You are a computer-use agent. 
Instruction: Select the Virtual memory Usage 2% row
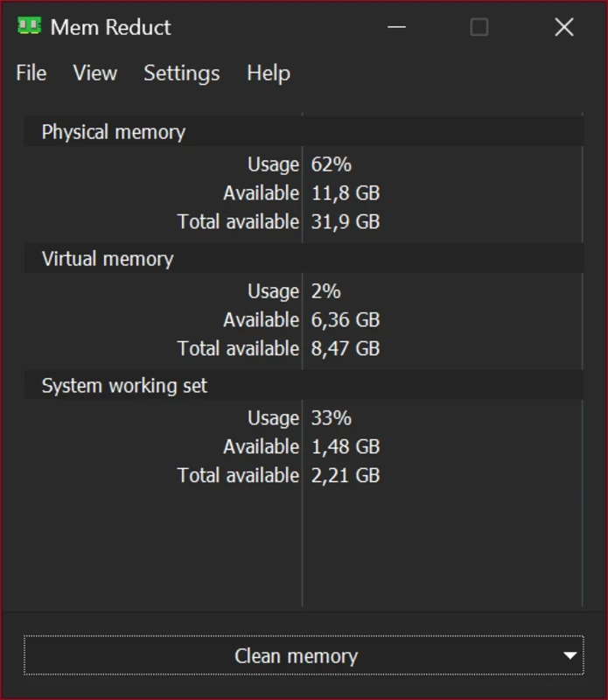(325, 291)
